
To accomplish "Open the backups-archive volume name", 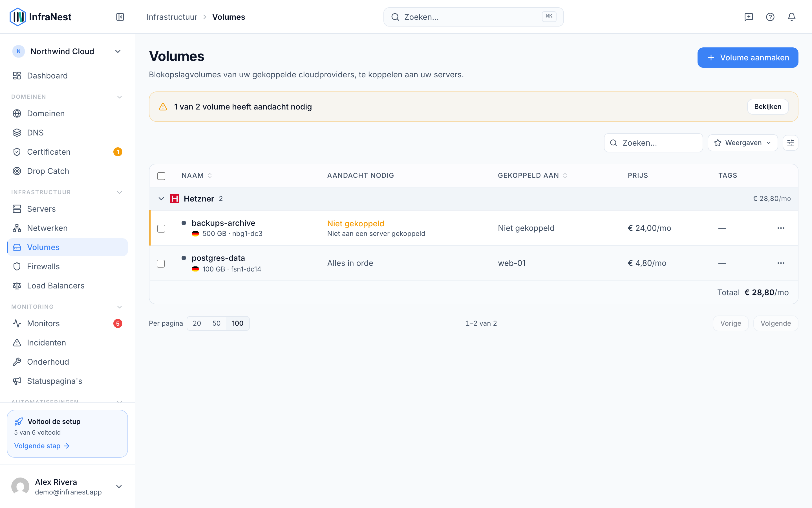I will coord(223,223).
